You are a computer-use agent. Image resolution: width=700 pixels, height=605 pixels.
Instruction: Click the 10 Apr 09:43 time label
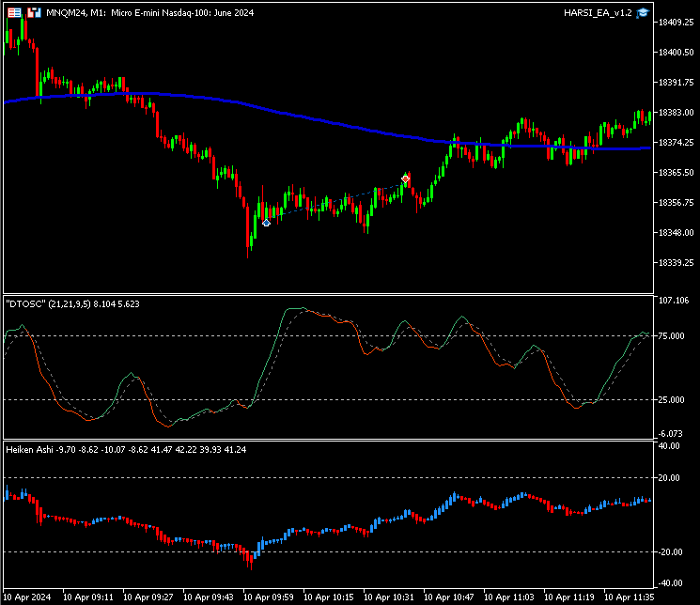(208, 597)
